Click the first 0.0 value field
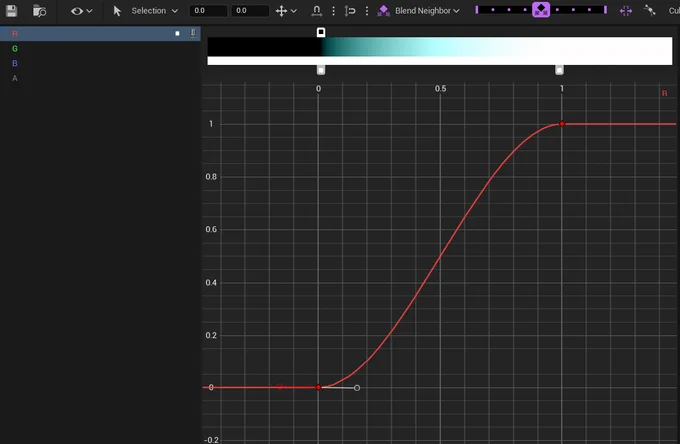 (x=208, y=10)
